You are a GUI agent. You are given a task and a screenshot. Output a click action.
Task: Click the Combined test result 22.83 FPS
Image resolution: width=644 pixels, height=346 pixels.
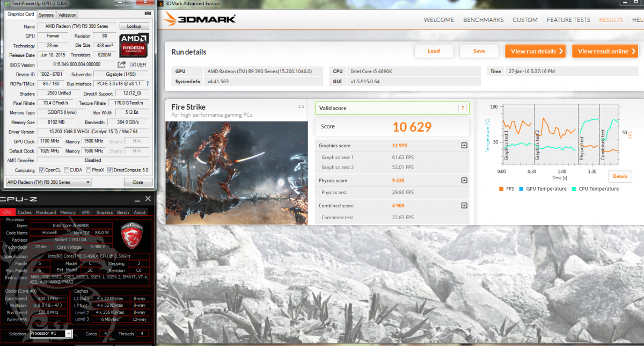[403, 218]
